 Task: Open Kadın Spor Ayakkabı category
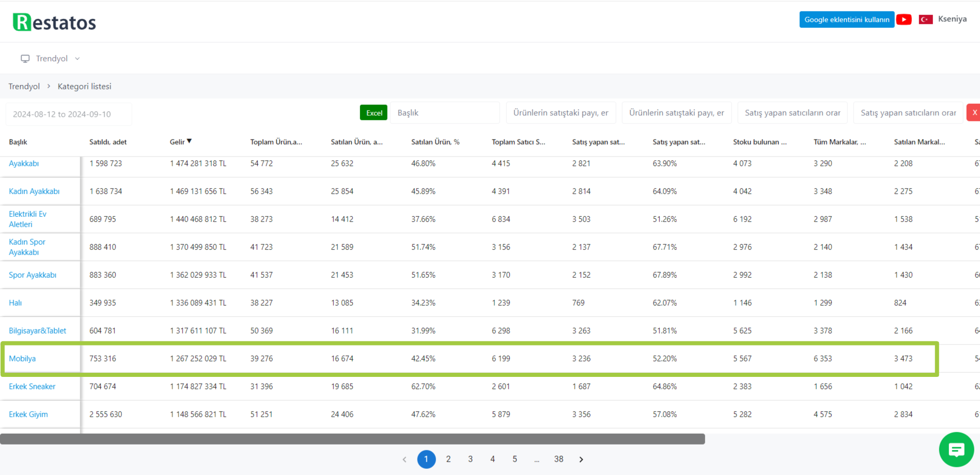pos(27,247)
